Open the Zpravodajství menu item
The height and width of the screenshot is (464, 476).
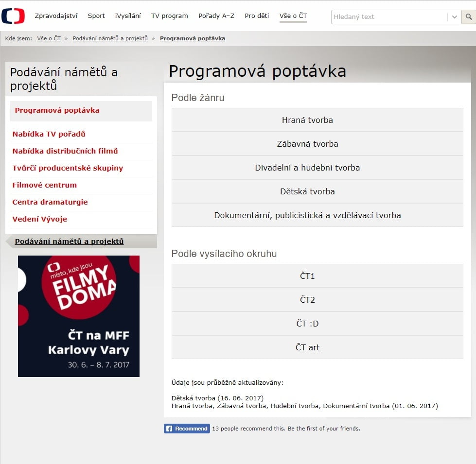pos(56,16)
